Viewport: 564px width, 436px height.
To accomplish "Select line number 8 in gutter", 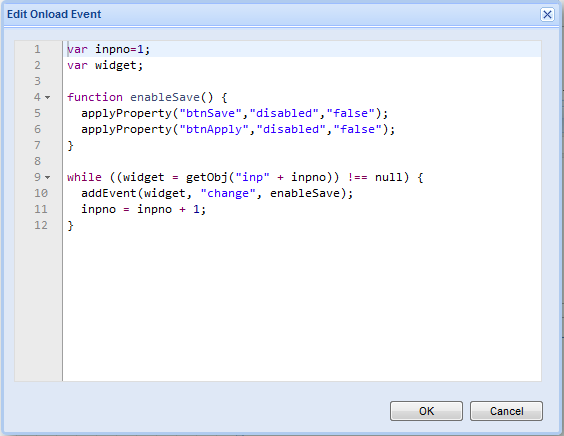I will click(37, 161).
